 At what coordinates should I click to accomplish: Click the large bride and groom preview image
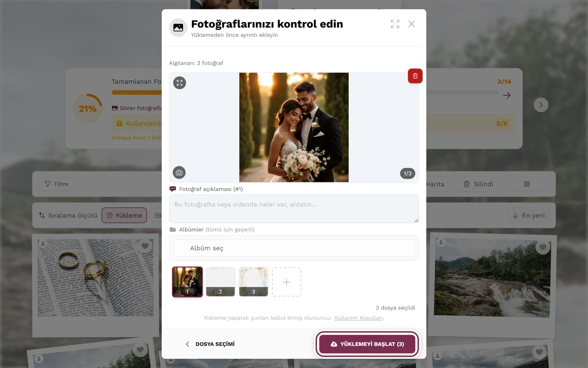[x=294, y=128]
